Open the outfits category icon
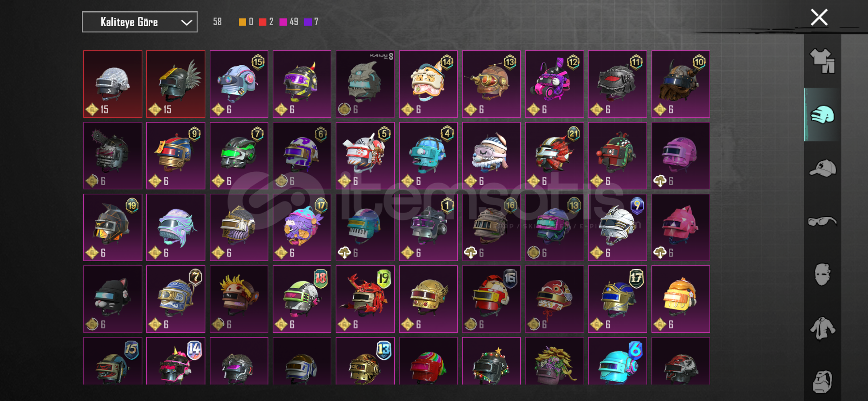Image resolution: width=868 pixels, height=401 pixels. coord(822,61)
